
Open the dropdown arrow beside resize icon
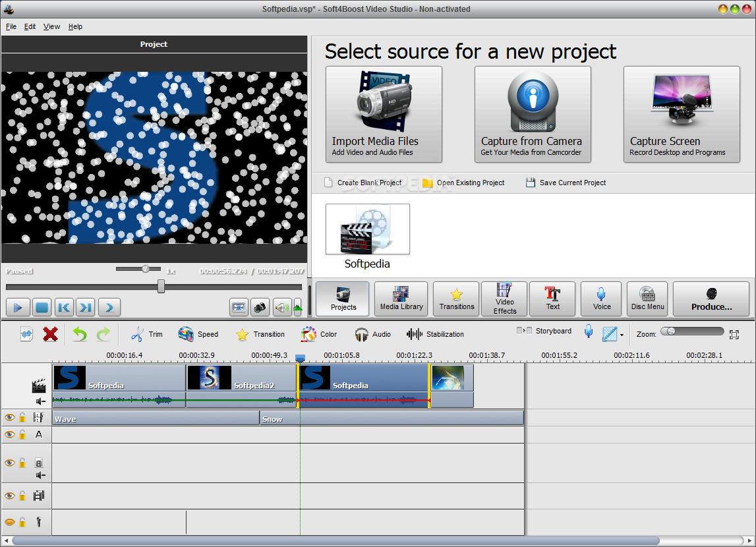622,335
